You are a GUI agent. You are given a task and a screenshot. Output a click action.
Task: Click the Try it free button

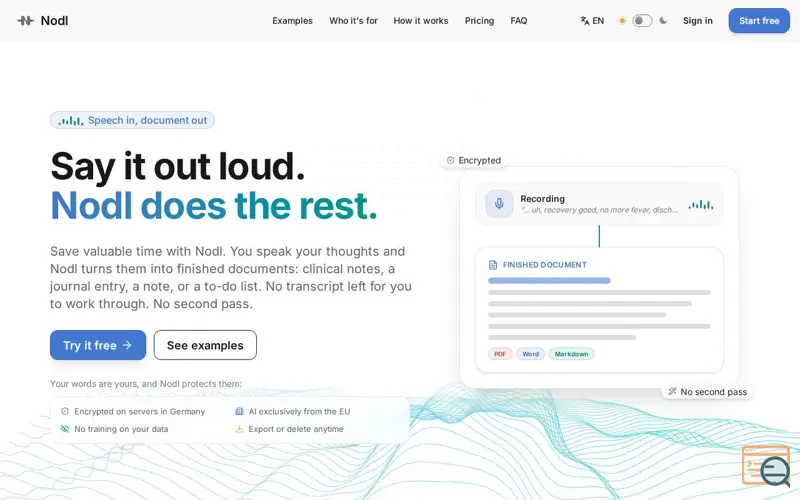point(97,345)
